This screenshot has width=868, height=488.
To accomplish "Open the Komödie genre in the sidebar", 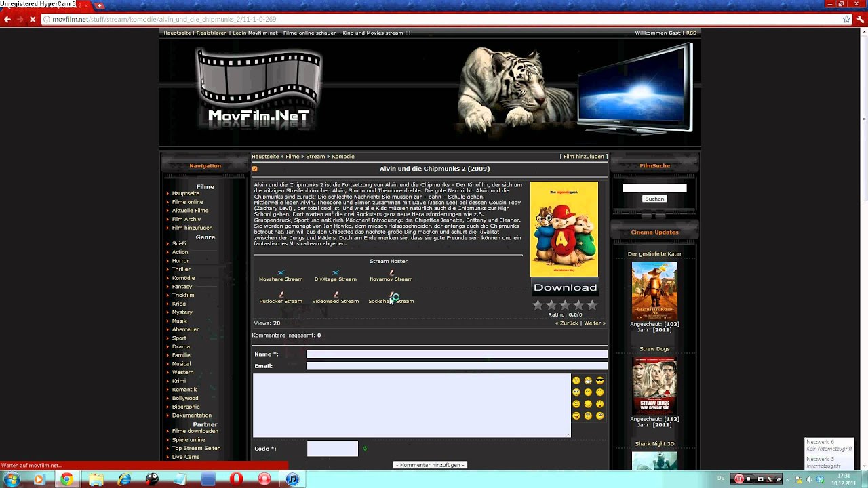I will pyautogui.click(x=183, y=278).
